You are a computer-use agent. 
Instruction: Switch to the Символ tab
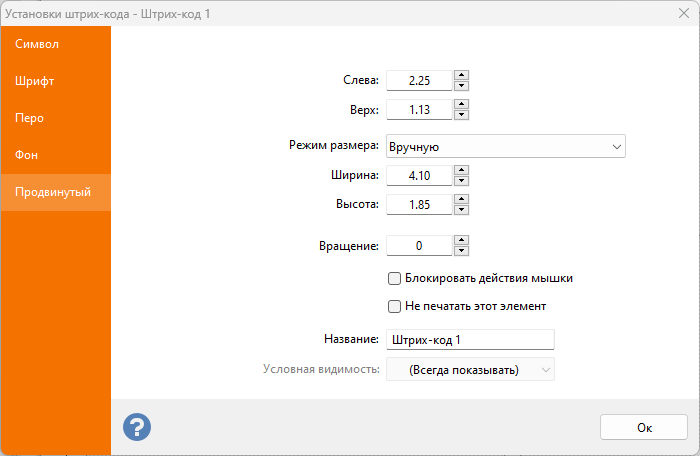tap(37, 44)
